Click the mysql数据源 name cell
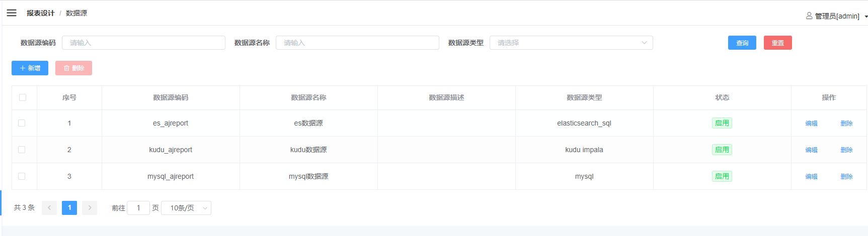868x236 pixels. tap(308, 176)
